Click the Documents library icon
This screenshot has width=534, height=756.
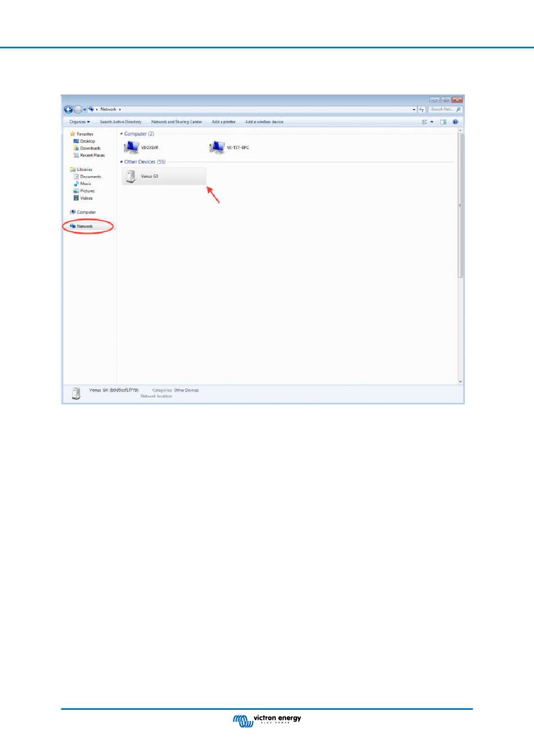[x=76, y=177]
